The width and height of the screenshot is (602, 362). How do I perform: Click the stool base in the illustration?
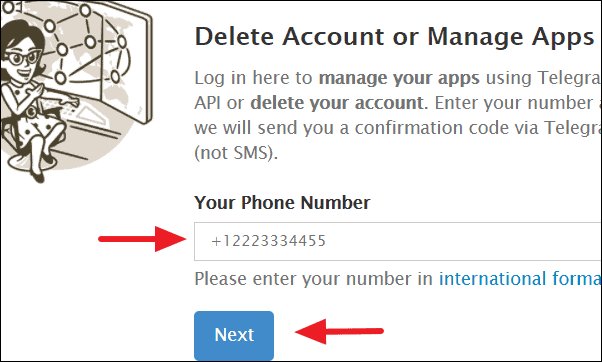pos(21,161)
